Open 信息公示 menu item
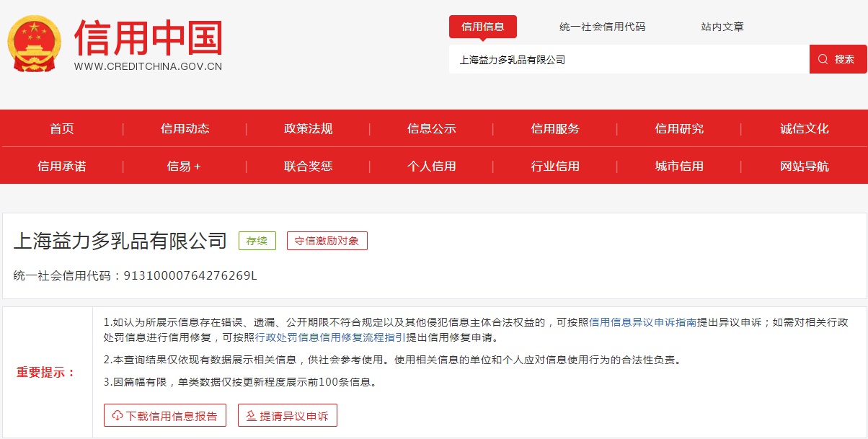This screenshot has width=868, height=439. 432,129
